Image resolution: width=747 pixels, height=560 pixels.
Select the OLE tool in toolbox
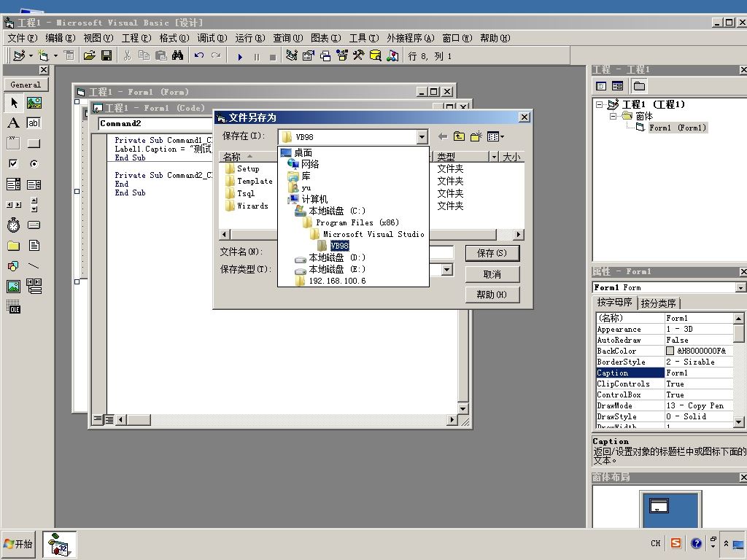pyautogui.click(x=14, y=307)
